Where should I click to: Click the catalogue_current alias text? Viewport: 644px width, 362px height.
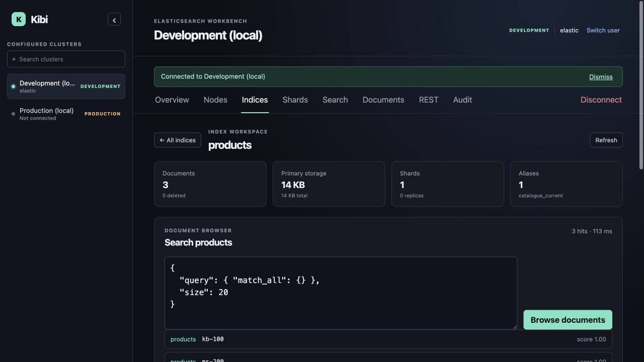541,196
